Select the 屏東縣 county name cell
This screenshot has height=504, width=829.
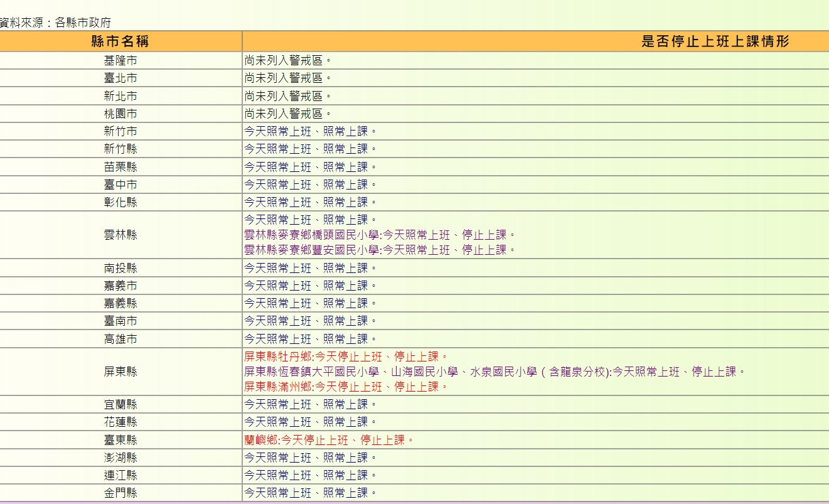(120, 372)
